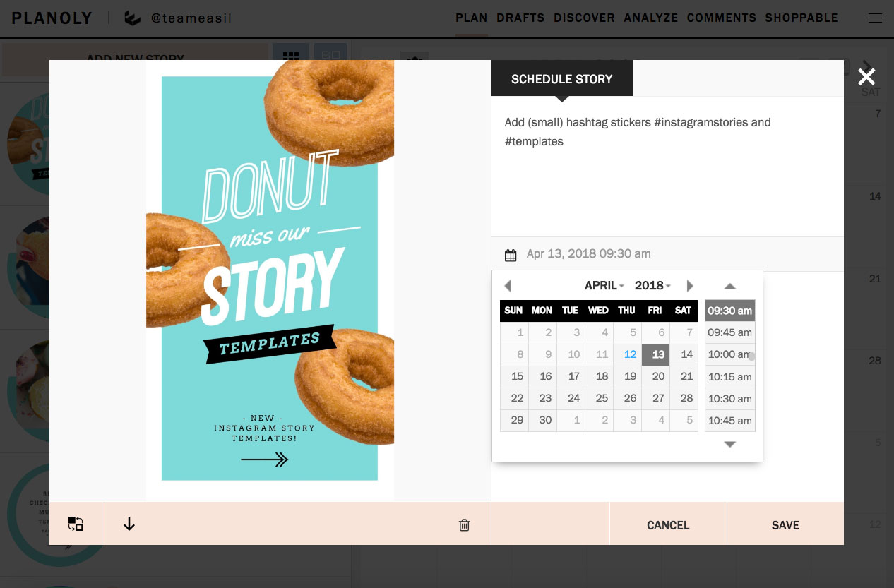Open the DRAFTS tab
This screenshot has width=894, height=588.
click(x=520, y=18)
